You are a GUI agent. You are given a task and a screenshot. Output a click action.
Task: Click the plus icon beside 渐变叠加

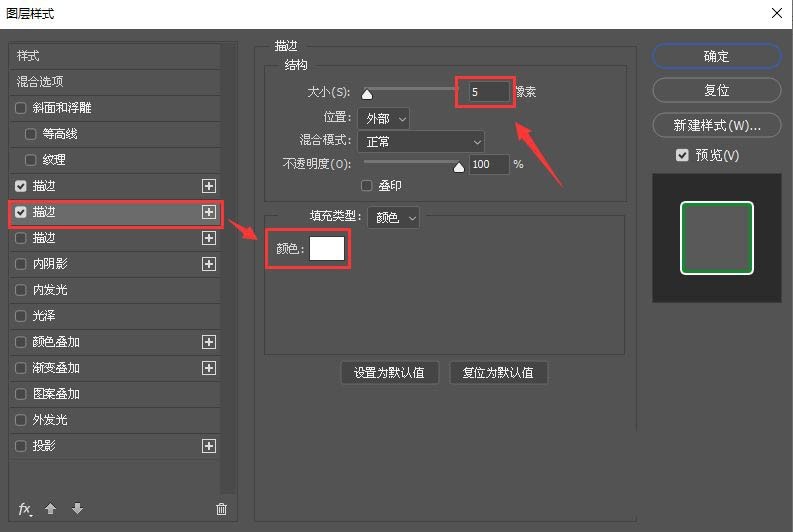[209, 368]
